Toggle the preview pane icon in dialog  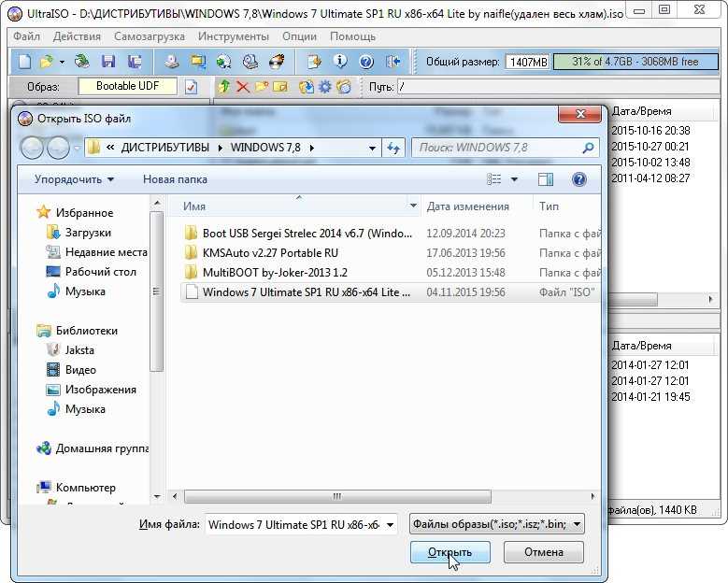click(x=546, y=179)
